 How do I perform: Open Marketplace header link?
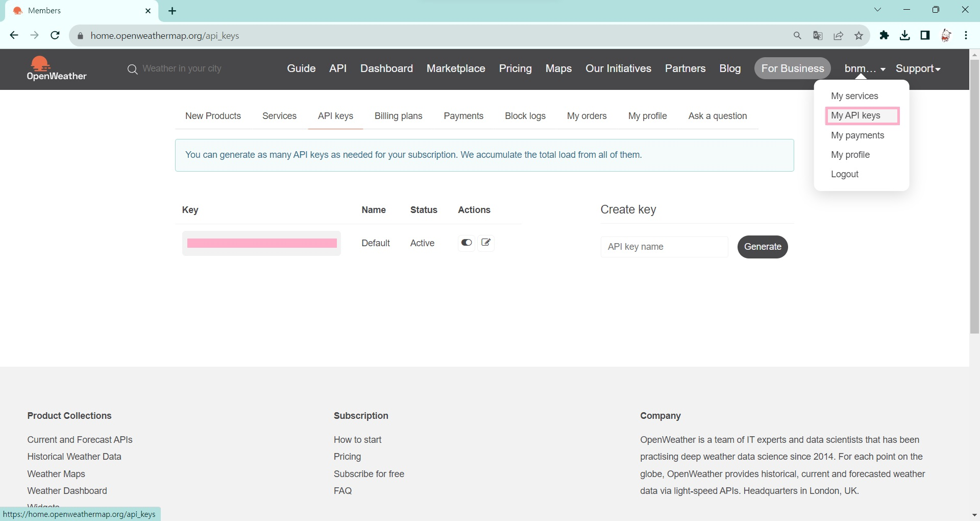tap(456, 68)
